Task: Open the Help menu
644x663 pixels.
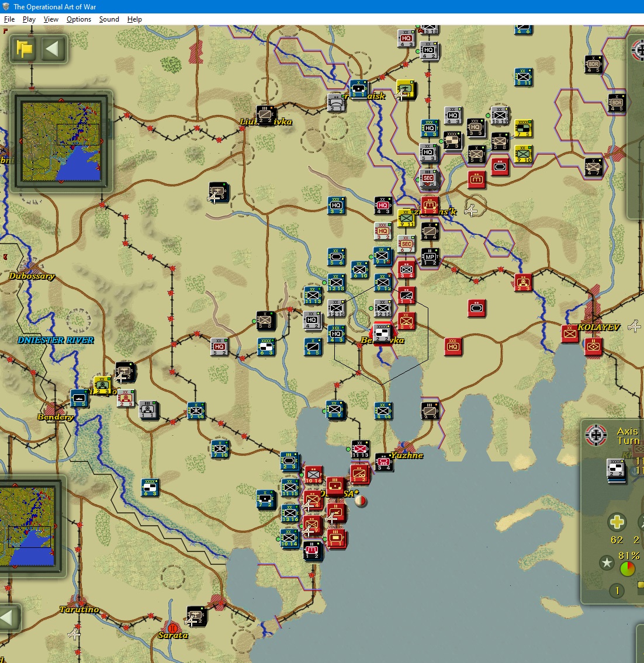Action: pyautogui.click(x=134, y=19)
